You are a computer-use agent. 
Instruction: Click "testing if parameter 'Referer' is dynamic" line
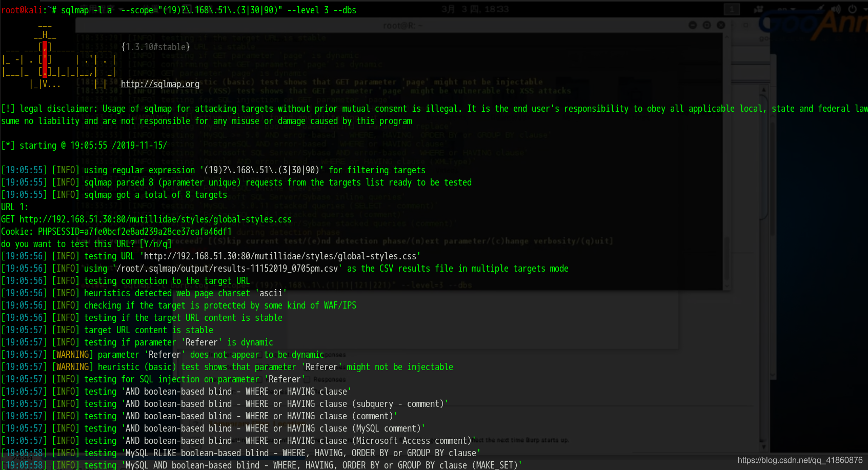137,342
